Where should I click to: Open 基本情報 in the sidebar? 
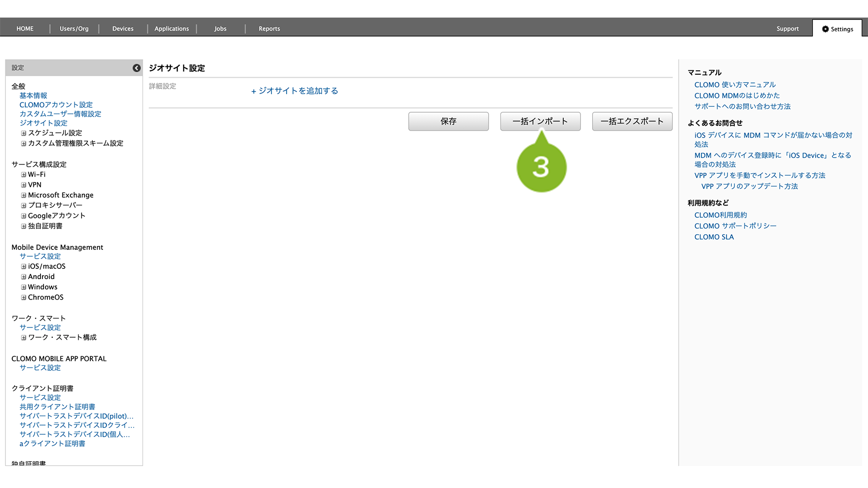tap(33, 96)
